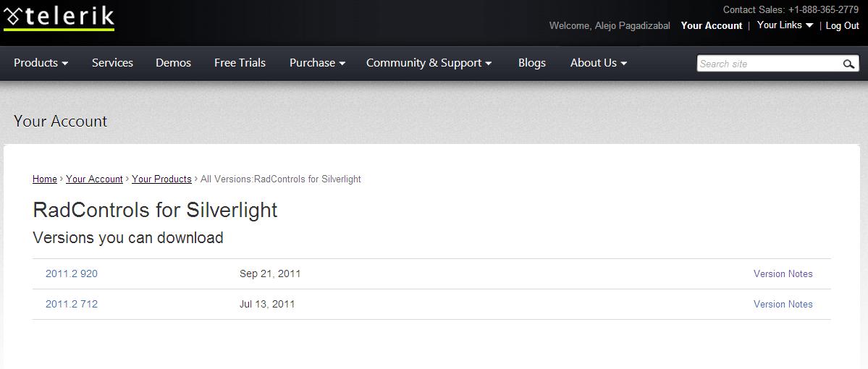Click the RadControls for Silverlight heading
This screenshot has height=369, width=868.
click(155, 211)
